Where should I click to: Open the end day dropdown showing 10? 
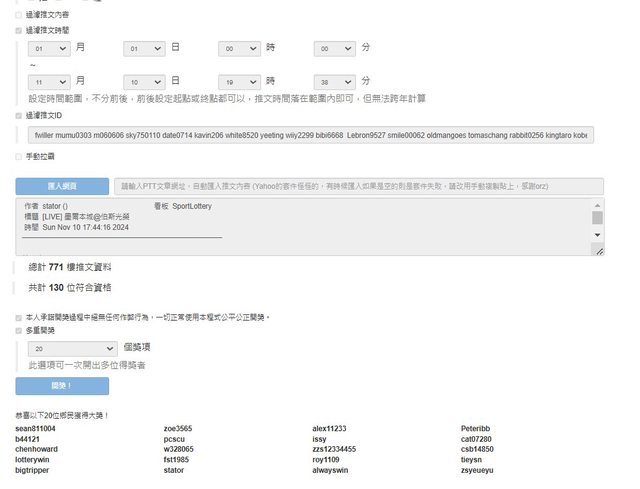point(145,81)
